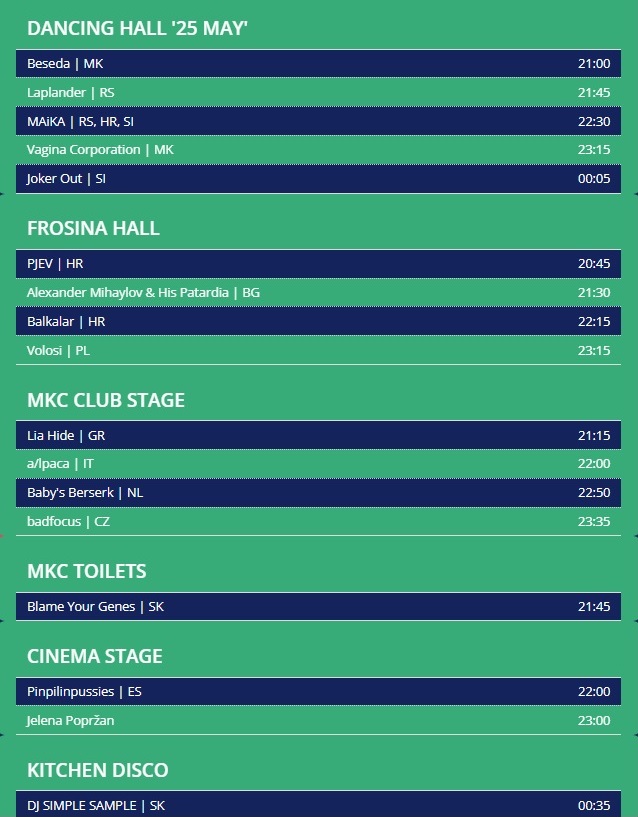Select the Beseda | MK schedule row
Image resolution: width=638 pixels, height=817 pixels.
click(318, 64)
